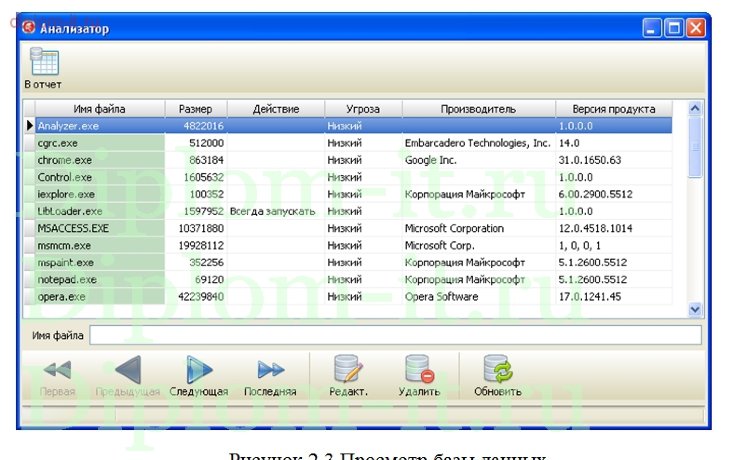
Task: Open the 'Редакт.' edit database icon
Action: [348, 369]
